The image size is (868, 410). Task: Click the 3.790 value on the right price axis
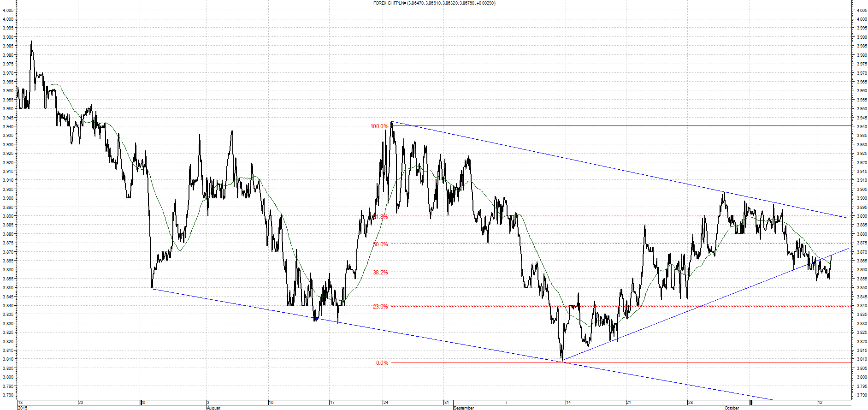click(x=861, y=395)
